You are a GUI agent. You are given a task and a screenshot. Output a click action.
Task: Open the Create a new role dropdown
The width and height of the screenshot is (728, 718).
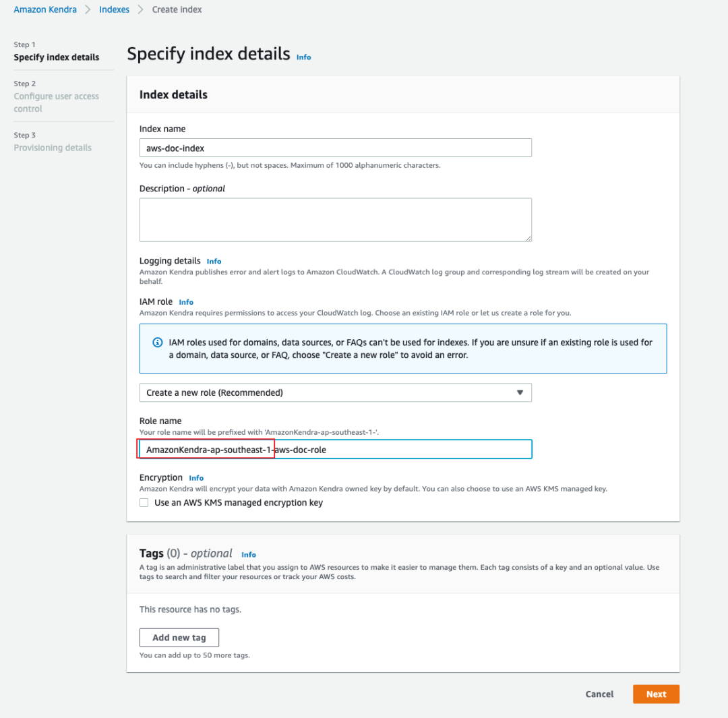tap(335, 392)
